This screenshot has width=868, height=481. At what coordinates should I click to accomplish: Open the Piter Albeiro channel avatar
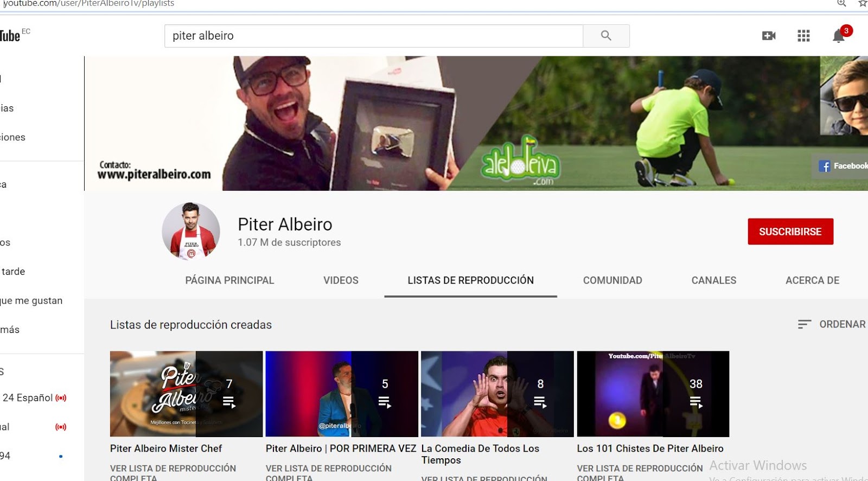coord(191,232)
